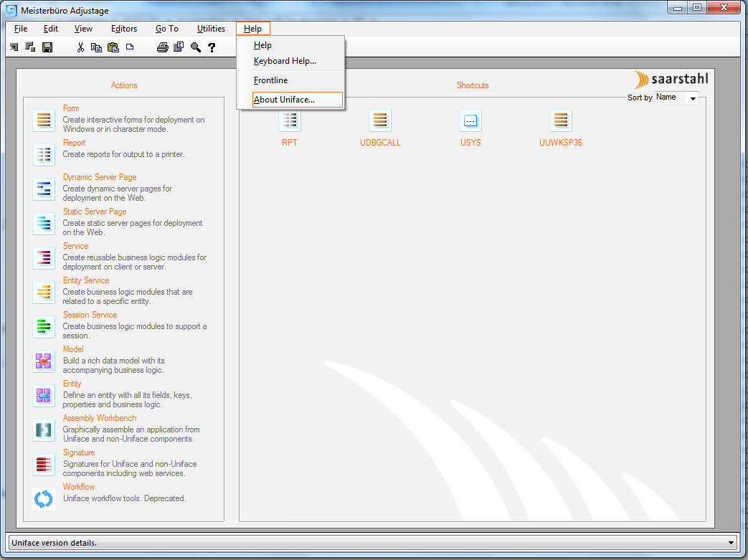
Task: Click the Entity action icon
Action: [44, 395]
